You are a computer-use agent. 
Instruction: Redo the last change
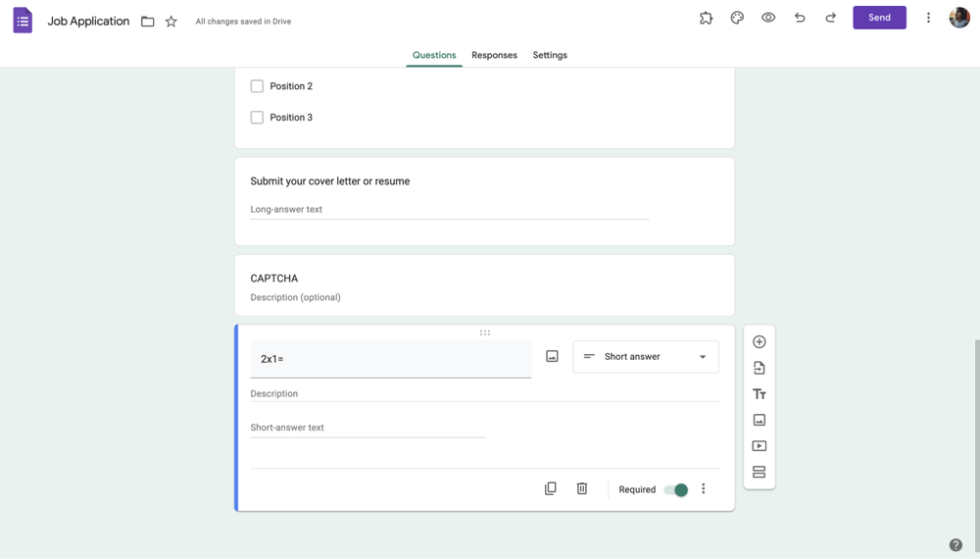pos(831,18)
